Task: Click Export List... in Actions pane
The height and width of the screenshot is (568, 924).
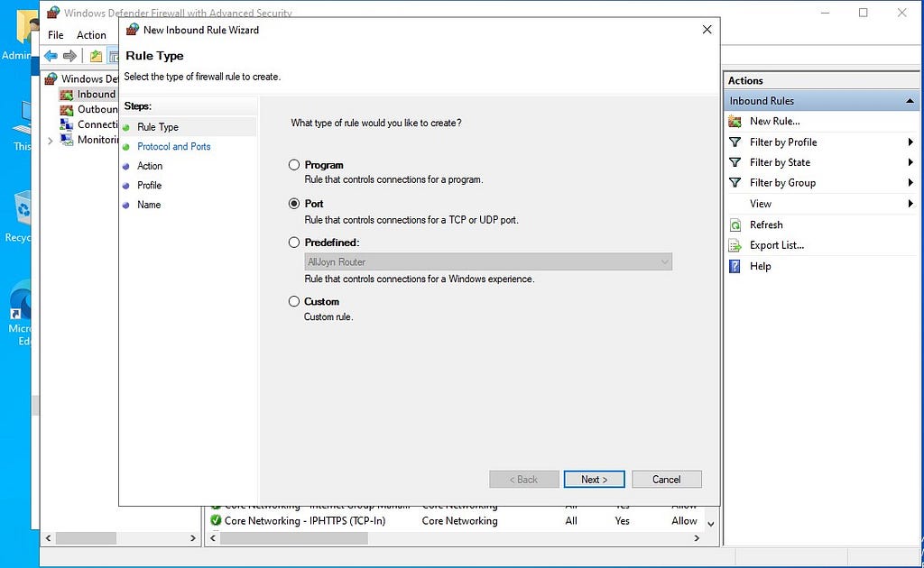Action: (x=777, y=245)
